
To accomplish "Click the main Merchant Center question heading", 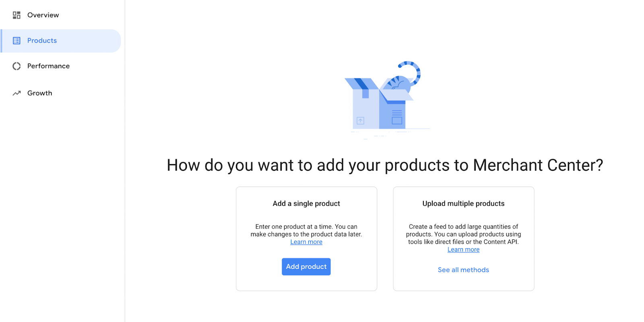I will (385, 165).
